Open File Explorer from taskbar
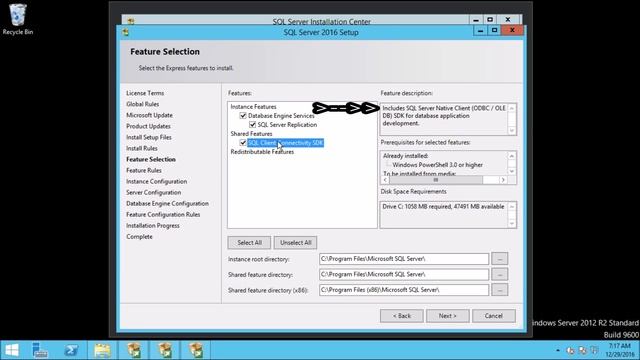The width and height of the screenshot is (640, 360). click(102, 350)
